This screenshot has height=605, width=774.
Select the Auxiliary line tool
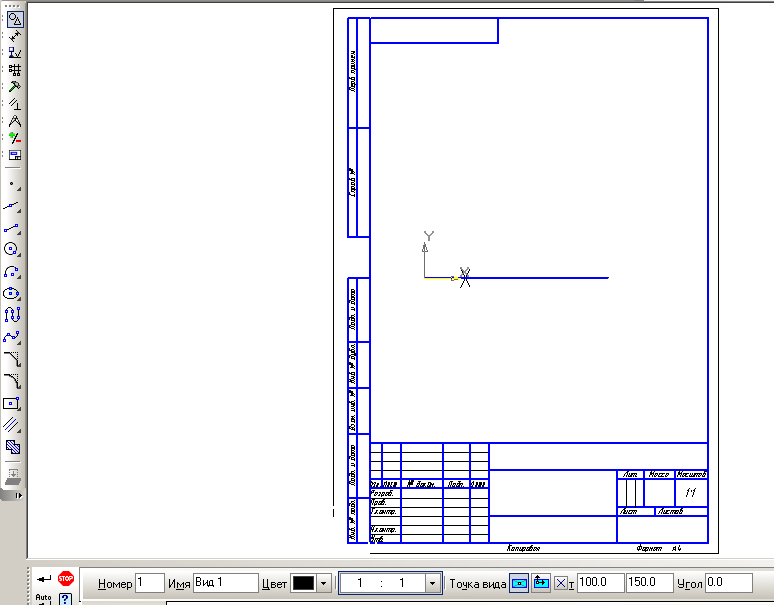tap(12, 206)
